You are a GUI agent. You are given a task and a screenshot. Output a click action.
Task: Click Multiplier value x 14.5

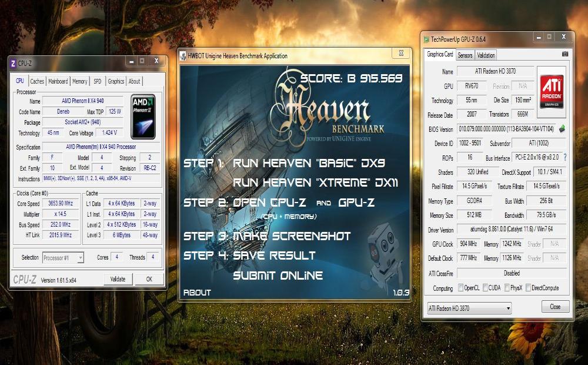click(61, 214)
